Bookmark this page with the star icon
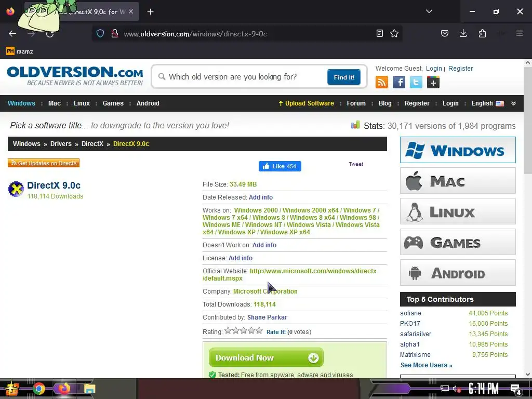532x399 pixels. click(394, 33)
